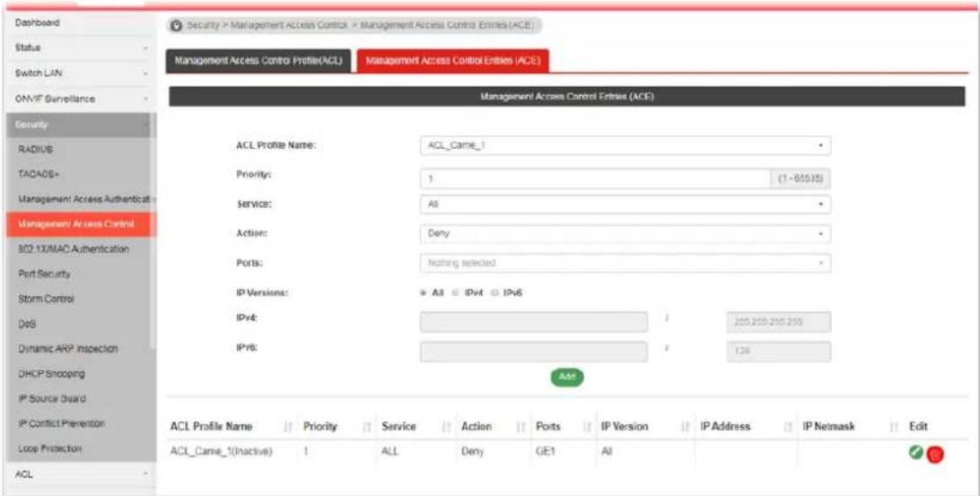Open the Service dropdown showing All
Screen dimensions: 980x496
pyautogui.click(x=625, y=204)
